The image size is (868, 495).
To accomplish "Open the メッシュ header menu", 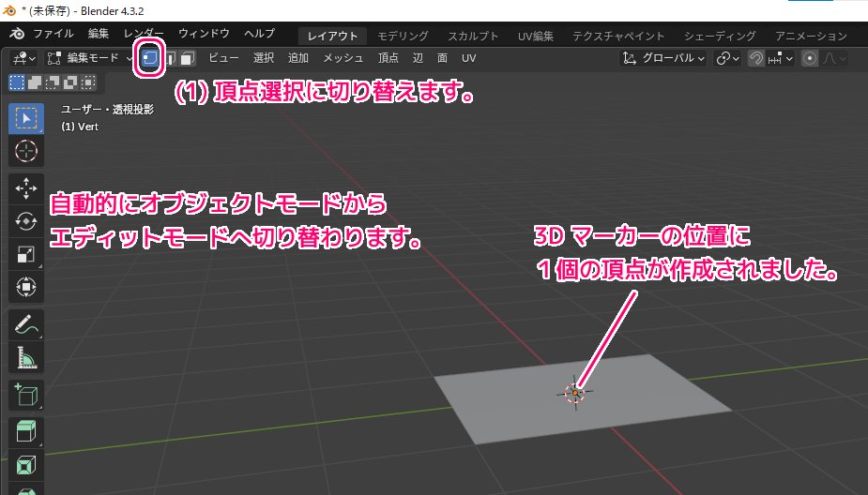I will coord(343,58).
